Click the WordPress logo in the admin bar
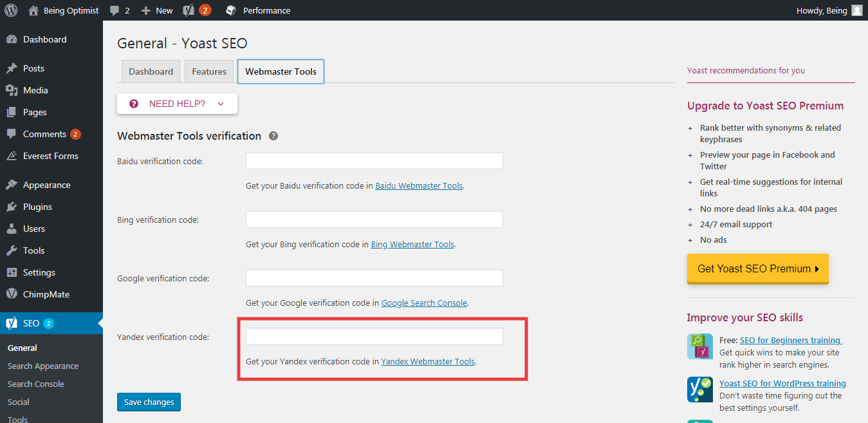Viewport: 868px width, 423px height. click(10, 10)
